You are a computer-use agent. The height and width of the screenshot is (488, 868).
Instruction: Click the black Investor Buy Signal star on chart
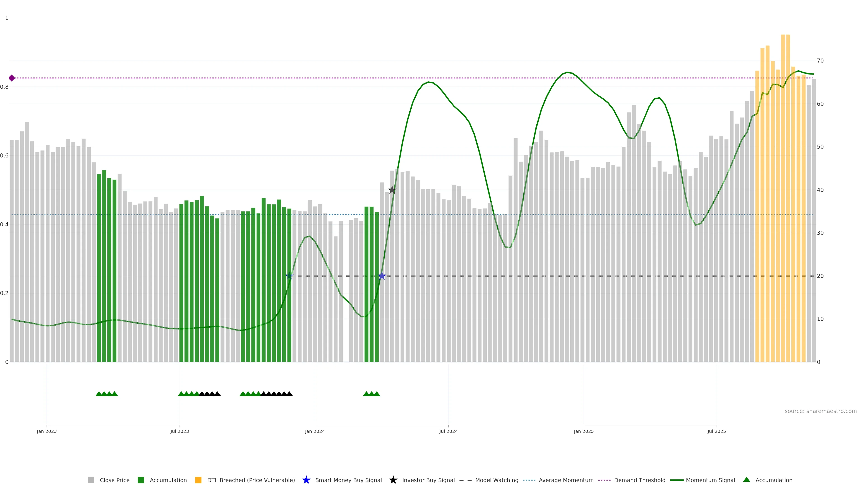click(x=392, y=190)
